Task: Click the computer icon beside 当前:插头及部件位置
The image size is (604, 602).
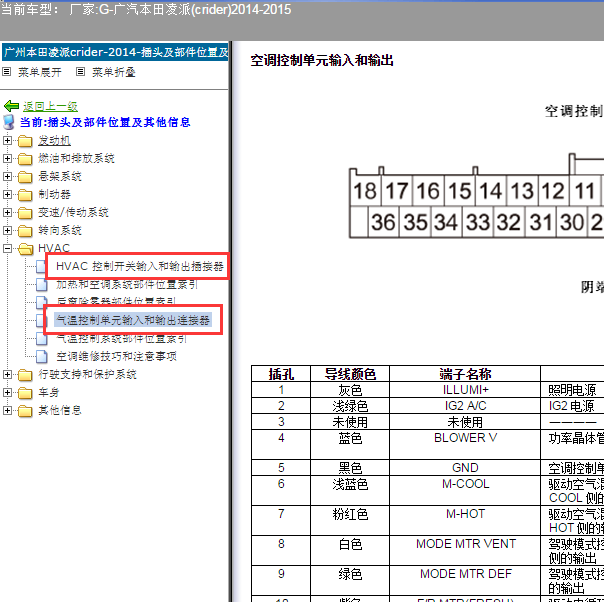Action: 8,122
